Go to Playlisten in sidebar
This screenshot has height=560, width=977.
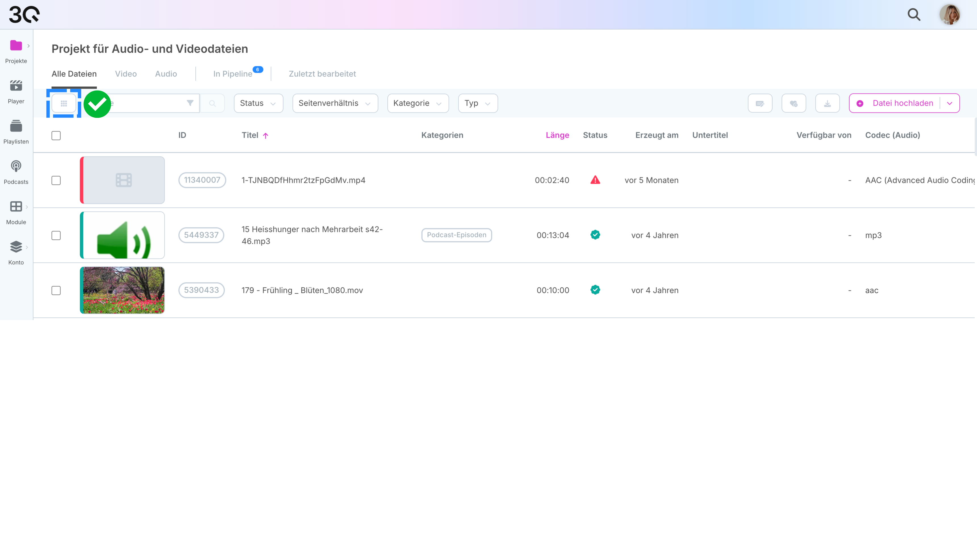tap(16, 127)
